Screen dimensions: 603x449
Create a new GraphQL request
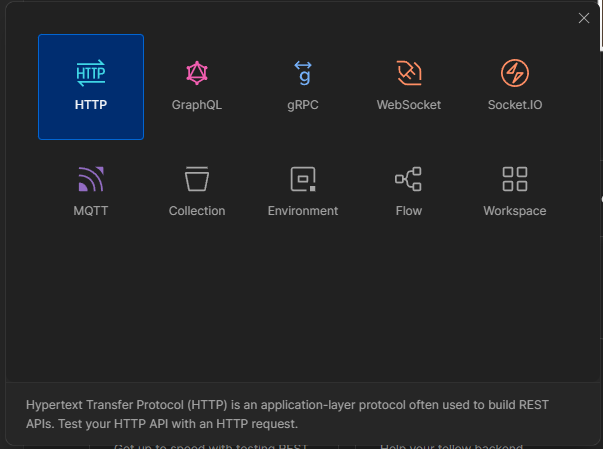[x=197, y=87]
